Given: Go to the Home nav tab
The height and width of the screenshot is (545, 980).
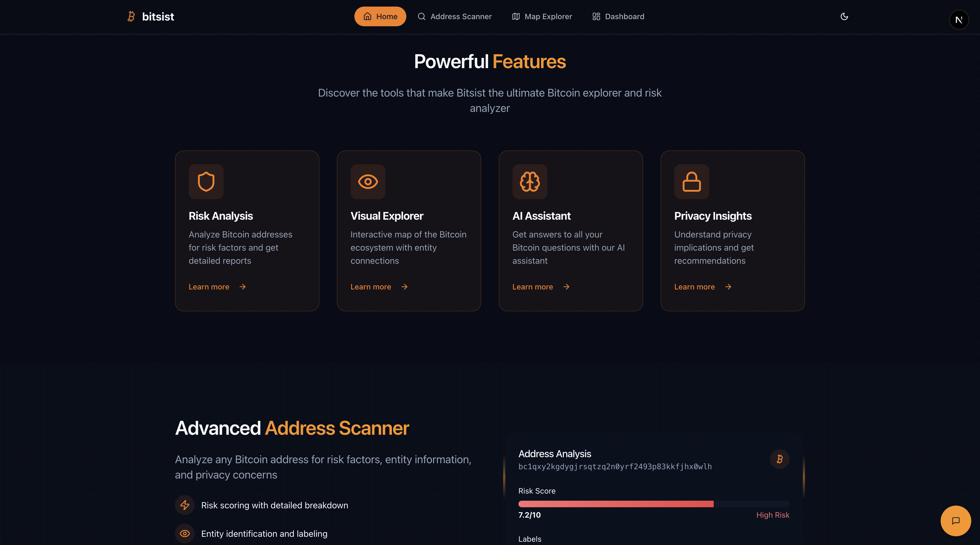Looking at the screenshot, I should (x=380, y=16).
